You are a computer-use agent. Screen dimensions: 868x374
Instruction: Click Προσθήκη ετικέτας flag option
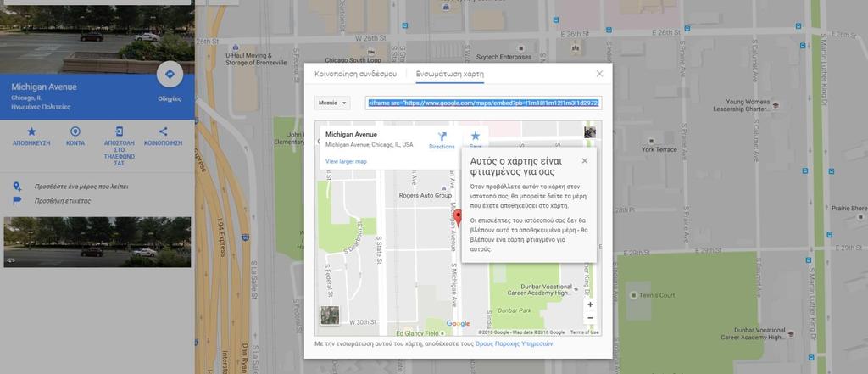(x=63, y=201)
